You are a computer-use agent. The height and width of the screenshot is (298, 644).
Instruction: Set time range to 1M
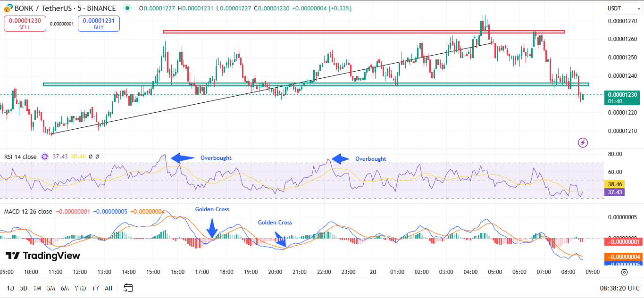pos(38,288)
